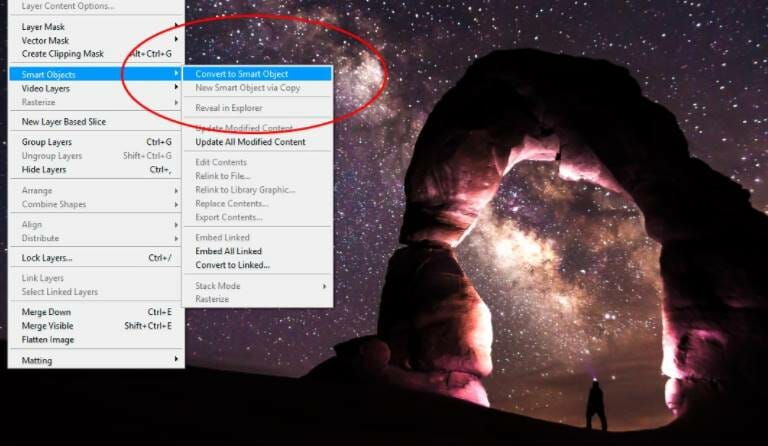Click Replace Contents...

258,204
